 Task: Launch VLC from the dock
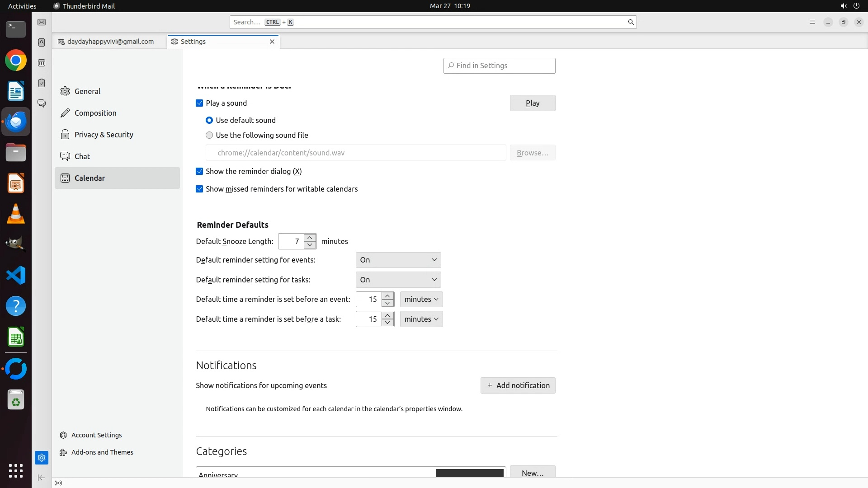tap(16, 214)
